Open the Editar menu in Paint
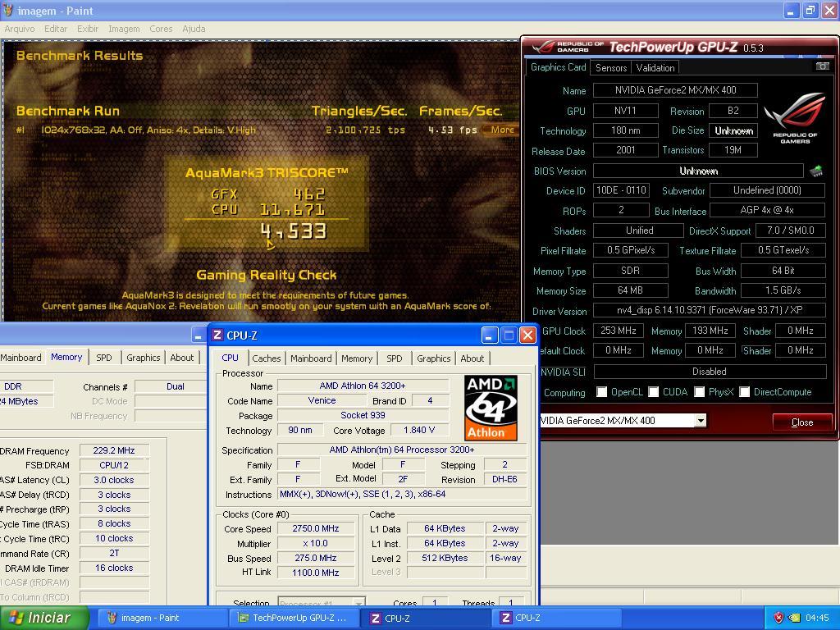Screen dimensions: 840x630 tap(56, 29)
